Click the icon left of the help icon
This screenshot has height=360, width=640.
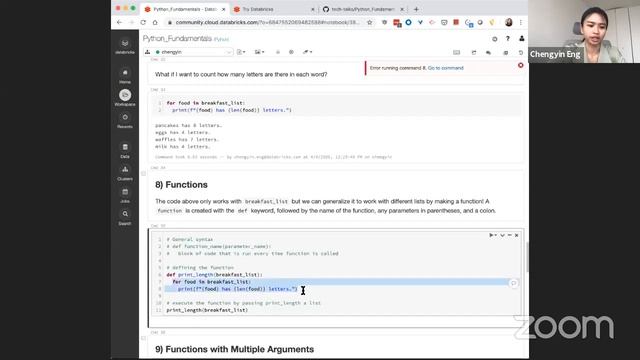point(495,39)
